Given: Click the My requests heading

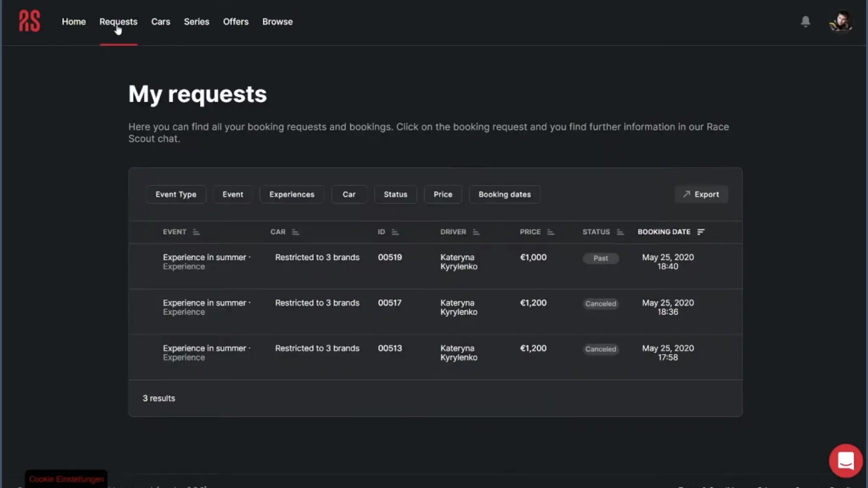Looking at the screenshot, I should [x=198, y=94].
